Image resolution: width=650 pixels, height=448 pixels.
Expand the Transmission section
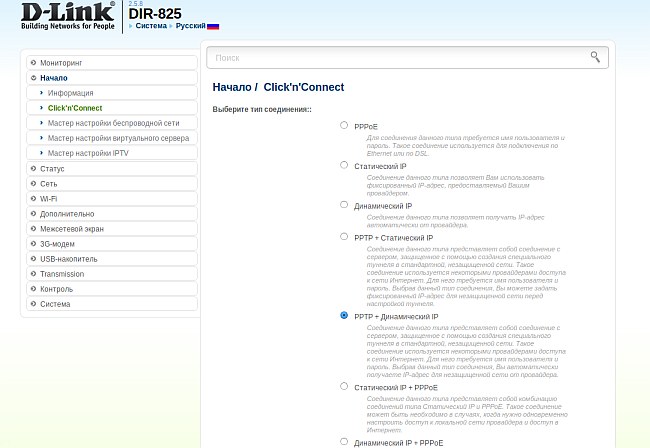112,274
